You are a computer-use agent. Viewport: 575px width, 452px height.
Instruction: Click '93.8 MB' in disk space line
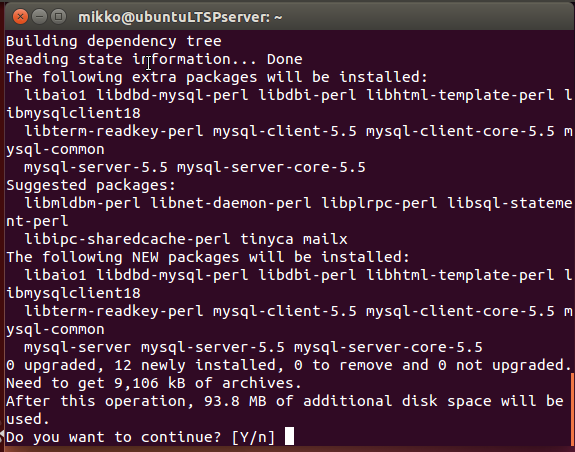235,401
